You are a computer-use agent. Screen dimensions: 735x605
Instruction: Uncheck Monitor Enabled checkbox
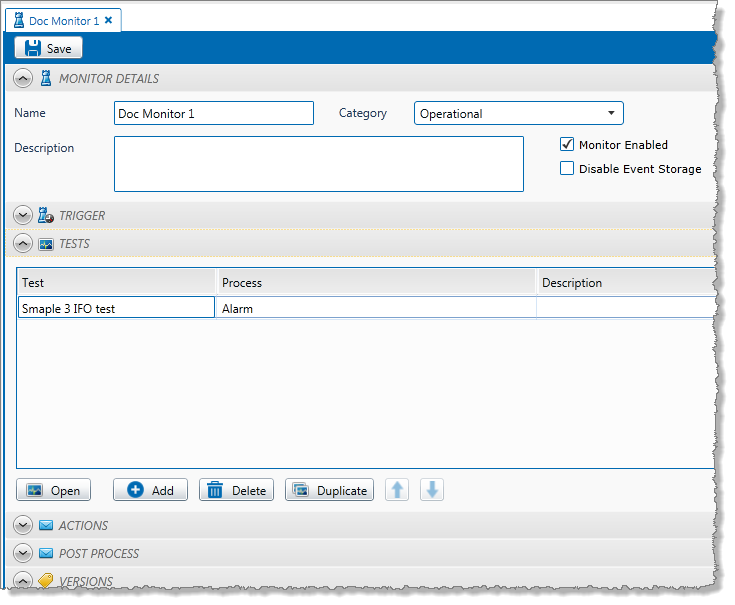(x=567, y=144)
